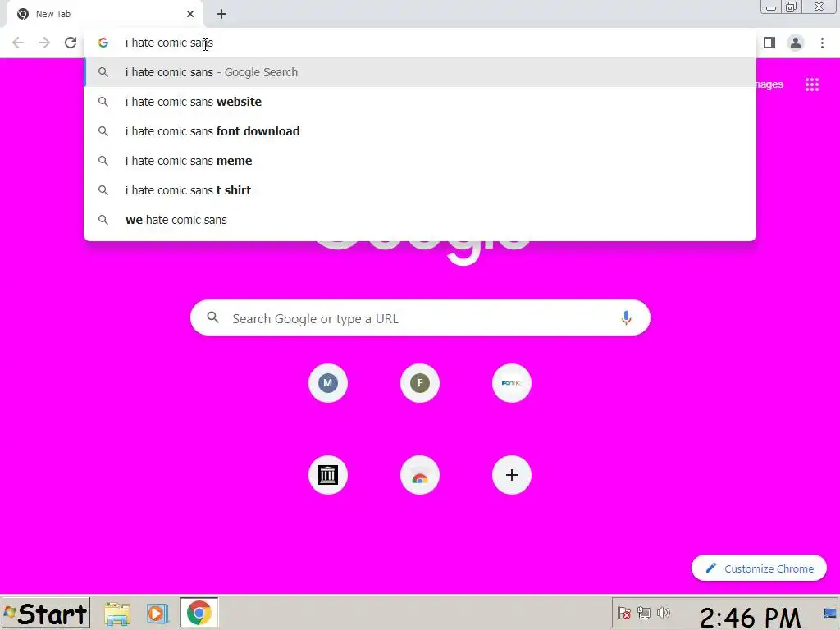Click the network tray icon
Viewport: 840px width, 630px height.
[x=643, y=613]
